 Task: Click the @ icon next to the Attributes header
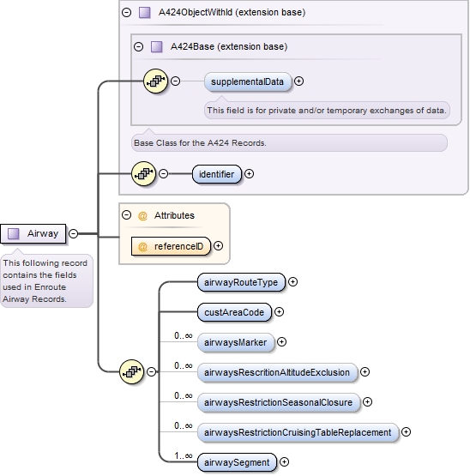[142, 215]
